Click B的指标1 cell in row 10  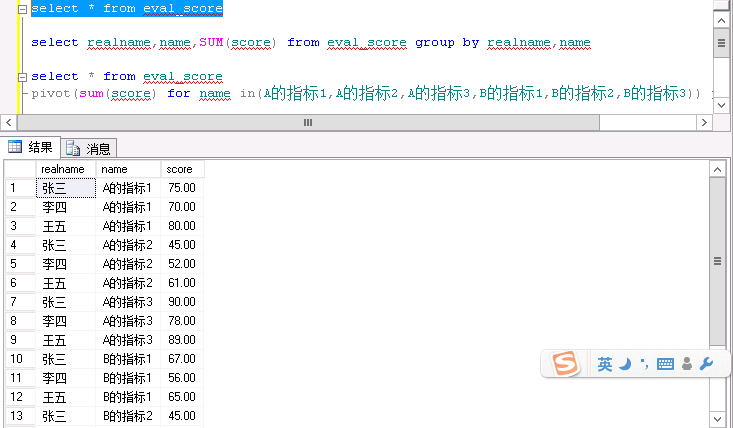[x=128, y=359]
